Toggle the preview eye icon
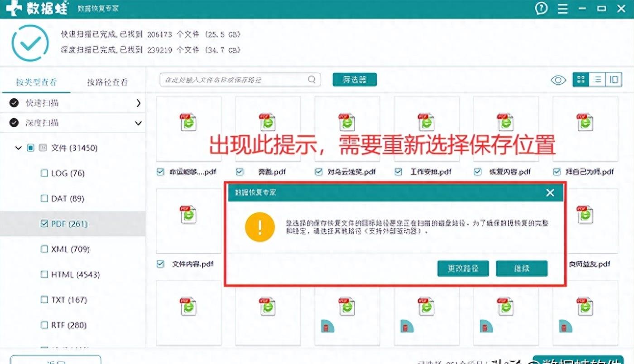This screenshot has width=634, height=364. 558,80
